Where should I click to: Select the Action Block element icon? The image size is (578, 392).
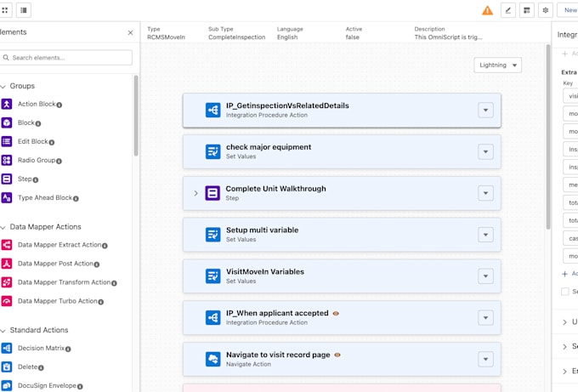(x=7, y=104)
